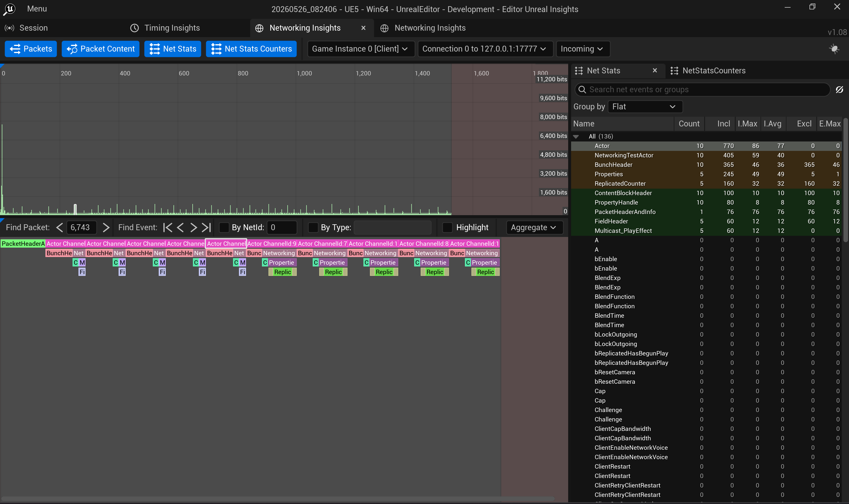
Task: Open the Group by Flat dropdown
Action: 645,107
